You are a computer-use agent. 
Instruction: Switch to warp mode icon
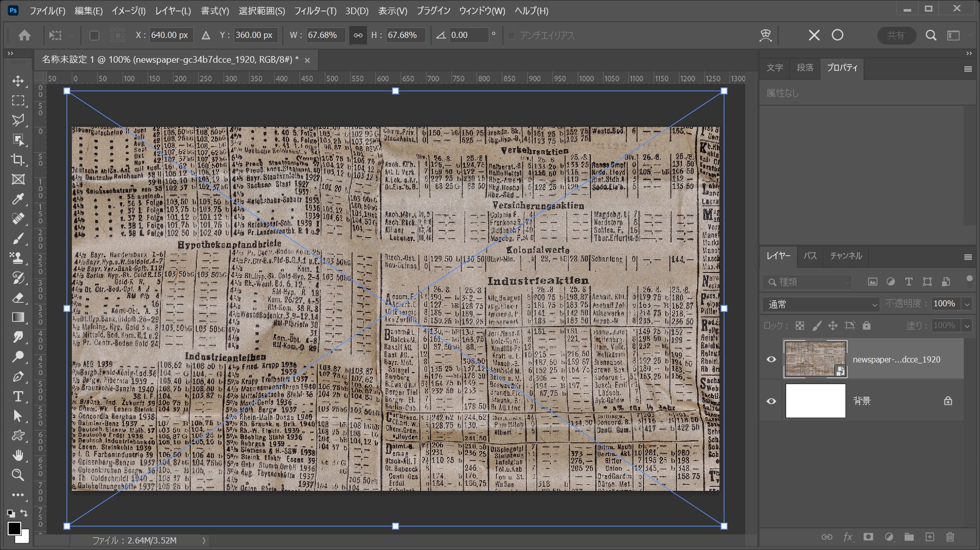(765, 35)
